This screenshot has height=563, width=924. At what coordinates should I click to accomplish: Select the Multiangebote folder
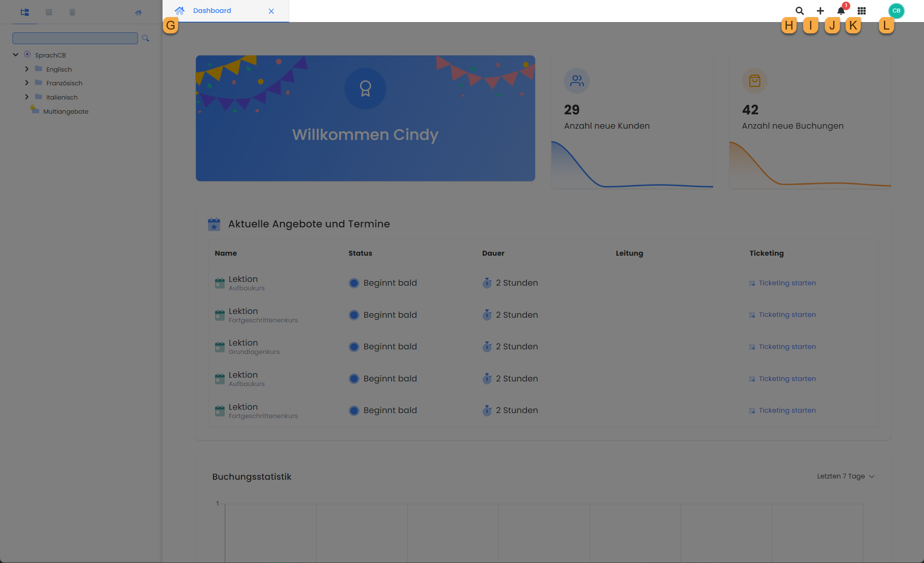coord(65,111)
